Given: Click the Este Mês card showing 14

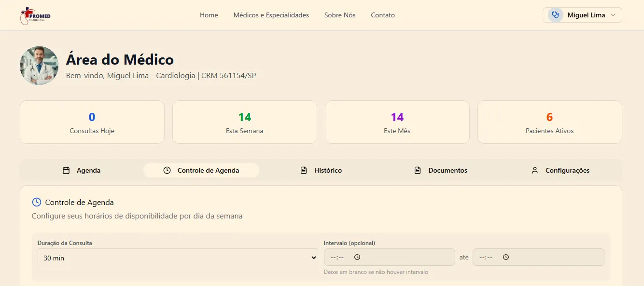Looking at the screenshot, I should click(397, 122).
